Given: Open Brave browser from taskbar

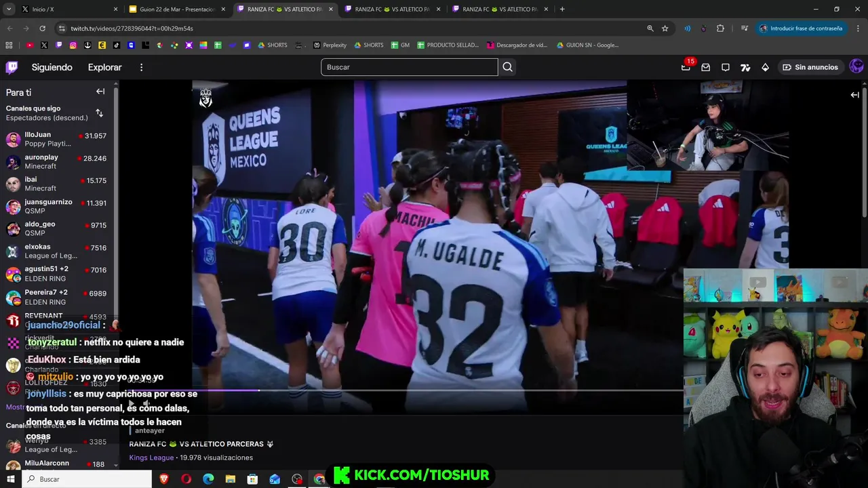Looking at the screenshot, I should [164, 479].
